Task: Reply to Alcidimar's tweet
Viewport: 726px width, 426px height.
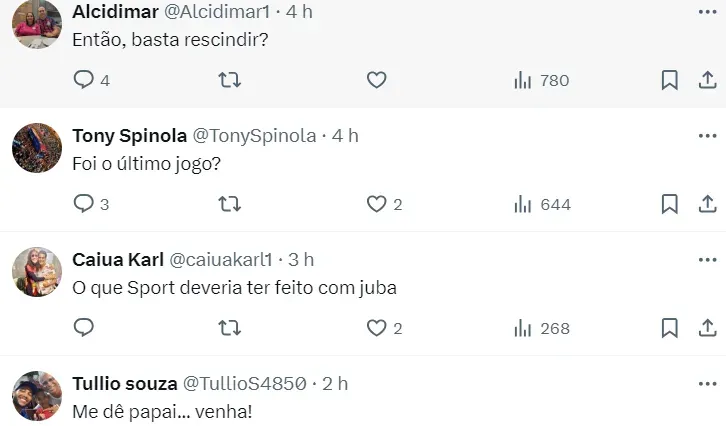Action: click(x=84, y=80)
